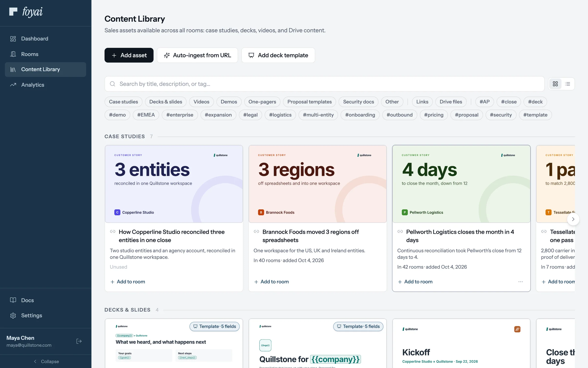Image resolution: width=588 pixels, height=368 pixels.
Task: Click the Add asset button
Action: click(x=129, y=55)
